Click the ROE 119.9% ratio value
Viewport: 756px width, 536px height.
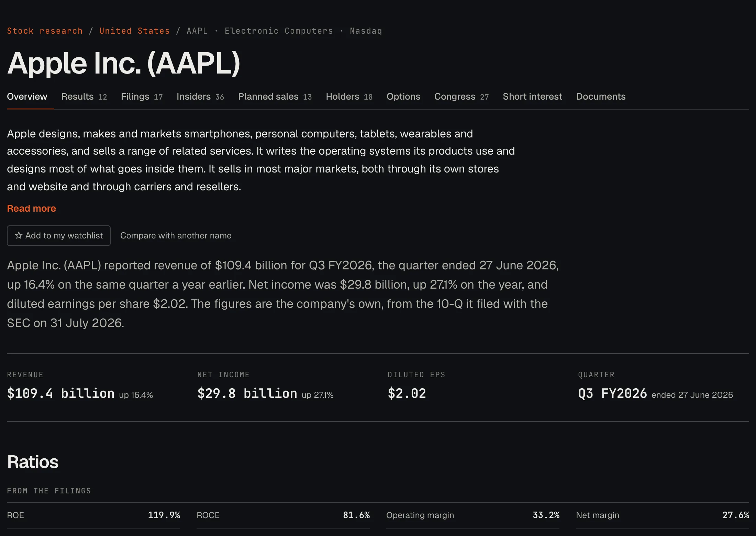(164, 515)
